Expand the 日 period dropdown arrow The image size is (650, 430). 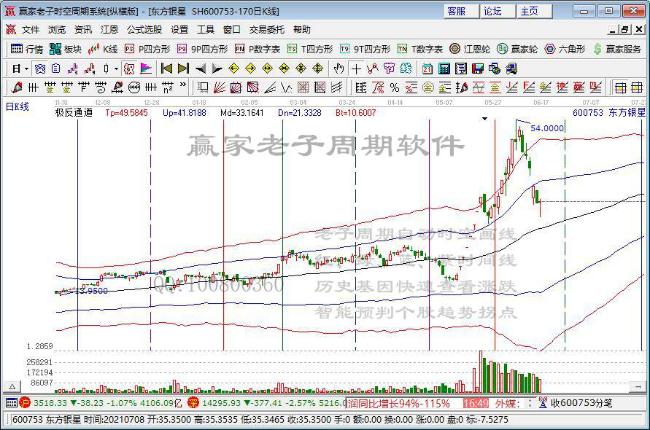pyautogui.click(x=27, y=69)
